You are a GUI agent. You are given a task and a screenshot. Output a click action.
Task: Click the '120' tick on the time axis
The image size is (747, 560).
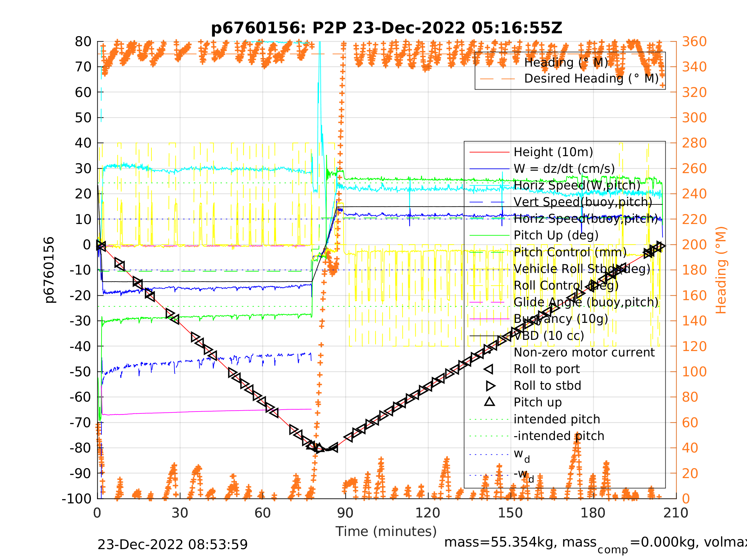coord(427,513)
